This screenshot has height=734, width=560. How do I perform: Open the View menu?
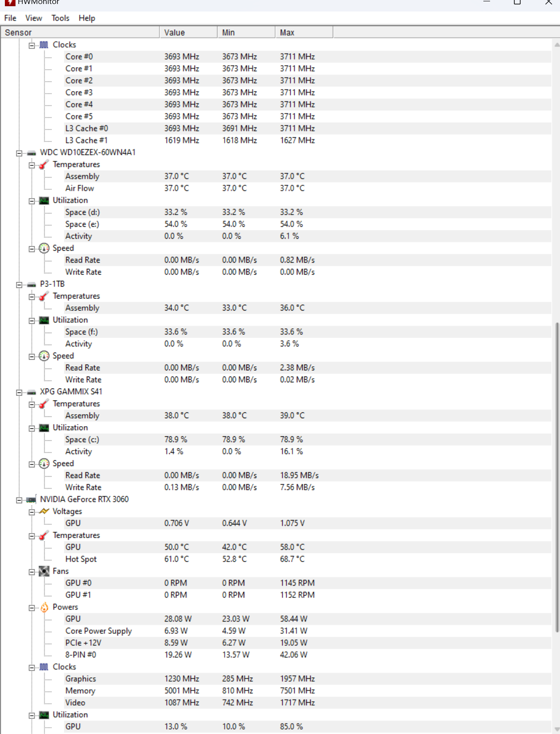pos(34,18)
